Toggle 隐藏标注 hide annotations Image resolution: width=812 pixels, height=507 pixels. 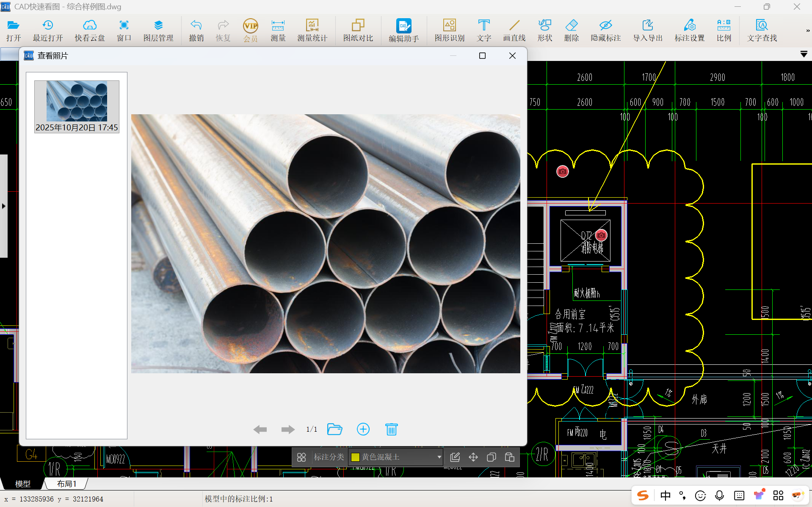click(x=606, y=30)
